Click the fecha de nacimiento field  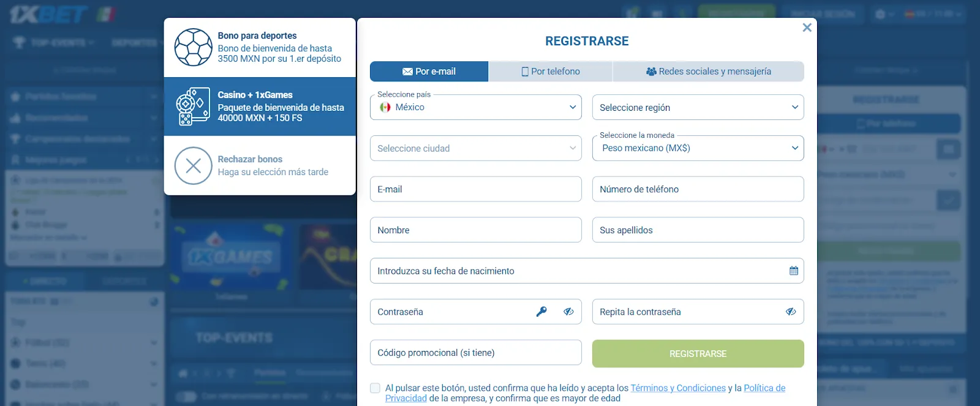pyautogui.click(x=587, y=271)
